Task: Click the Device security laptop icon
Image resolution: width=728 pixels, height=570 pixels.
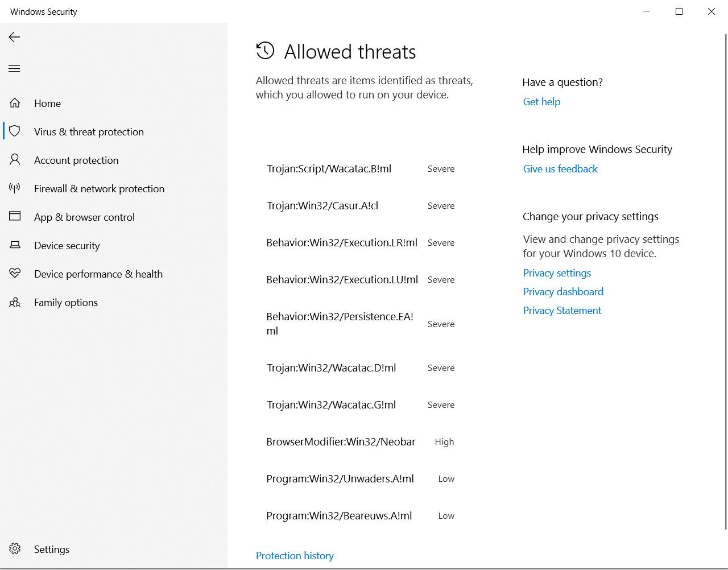Action: point(15,245)
